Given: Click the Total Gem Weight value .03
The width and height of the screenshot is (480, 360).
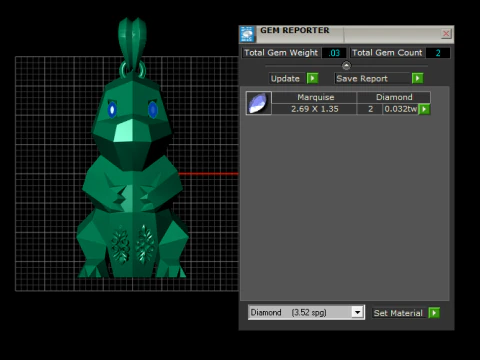Looking at the screenshot, I should (334, 53).
